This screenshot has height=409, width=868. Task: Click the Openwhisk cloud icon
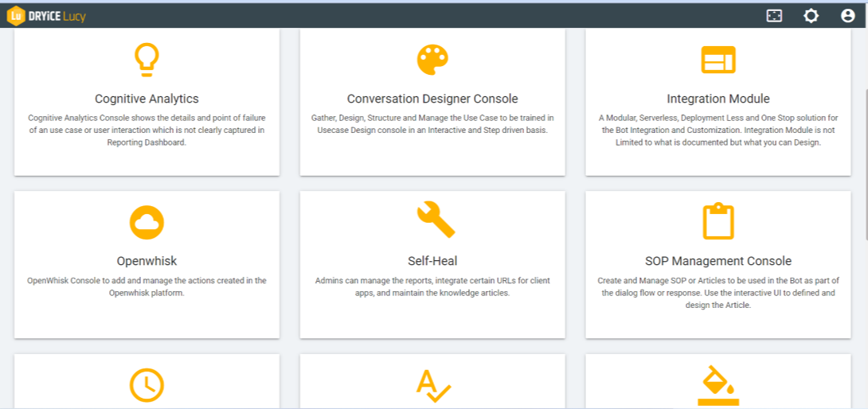pos(147,222)
